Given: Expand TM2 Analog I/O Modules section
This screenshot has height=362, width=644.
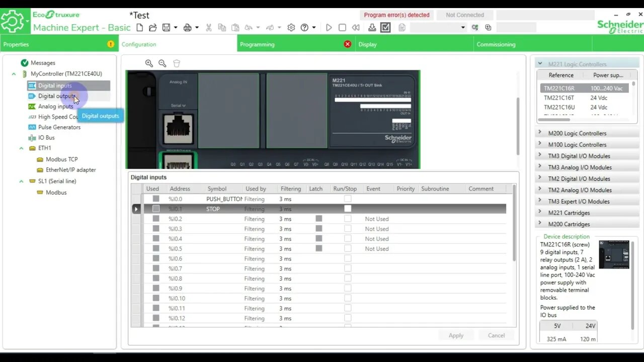Looking at the screenshot, I should tap(540, 190).
